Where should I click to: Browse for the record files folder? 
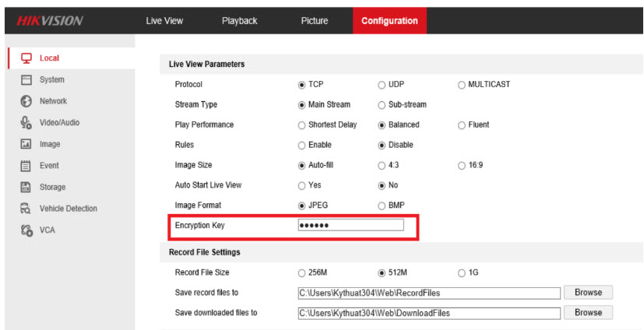pyautogui.click(x=588, y=293)
